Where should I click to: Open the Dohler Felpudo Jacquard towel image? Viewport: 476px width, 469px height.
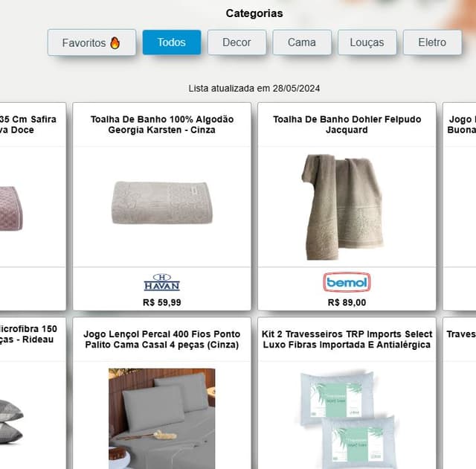344,207
